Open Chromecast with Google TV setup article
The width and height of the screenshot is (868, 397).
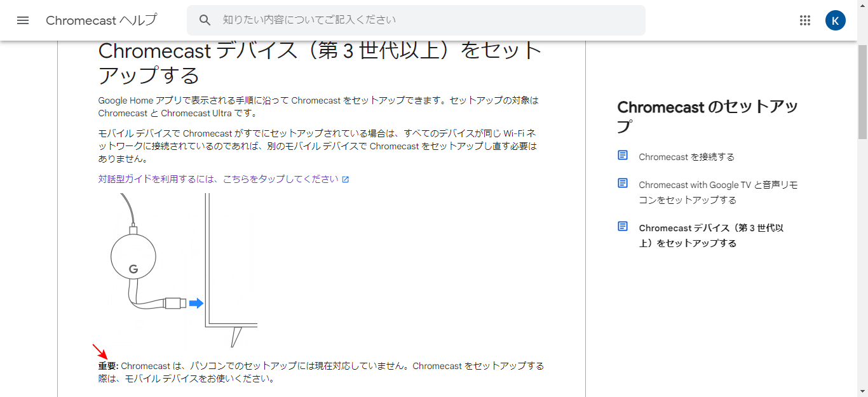(718, 192)
